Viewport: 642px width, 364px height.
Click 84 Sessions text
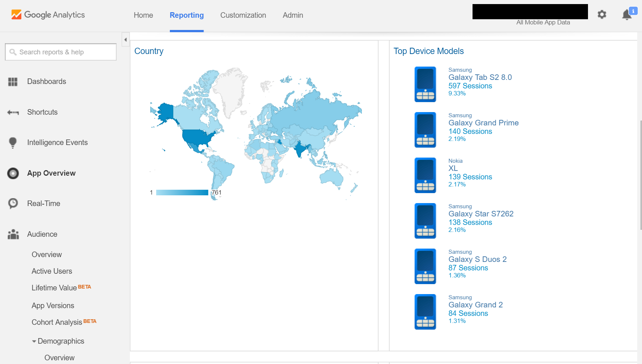(468, 313)
